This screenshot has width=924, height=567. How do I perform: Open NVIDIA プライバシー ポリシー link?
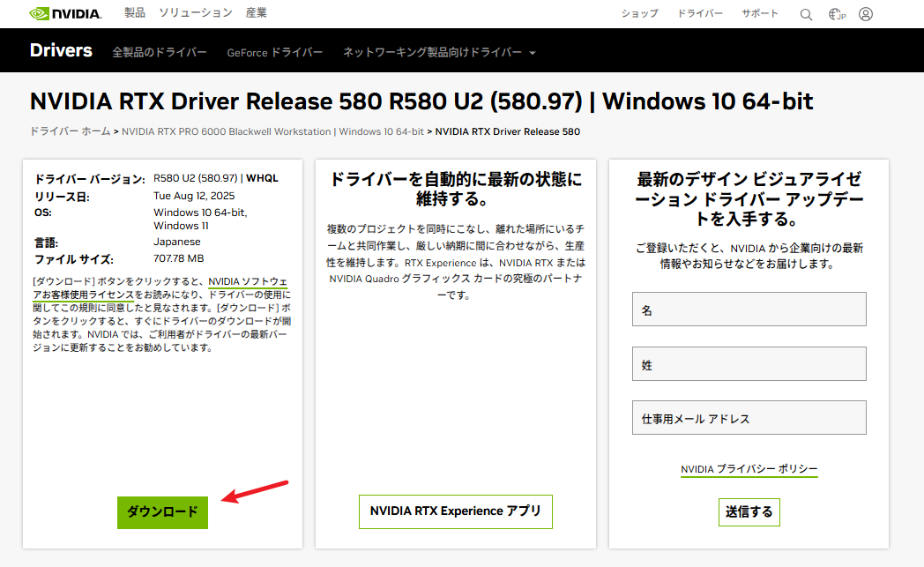749,469
